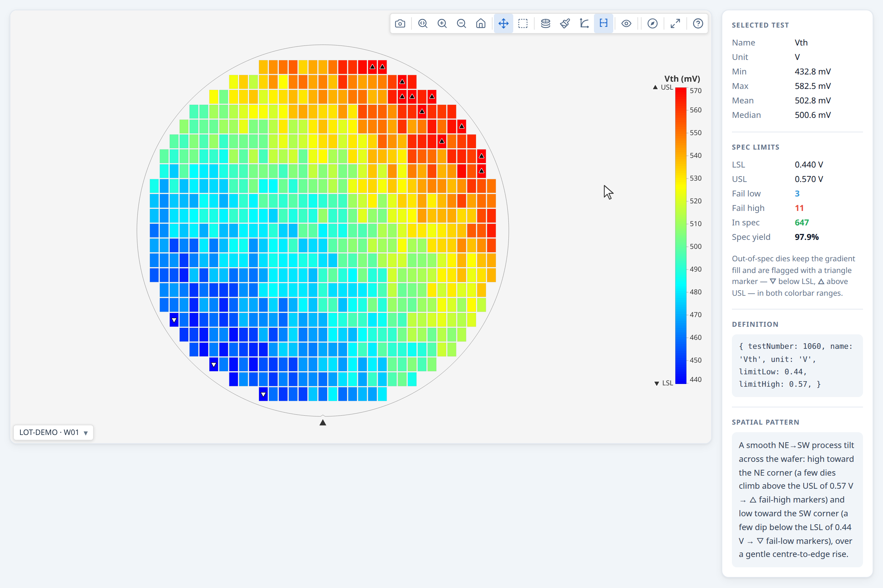Click the paintbrush color icon in toolbar

coord(565,24)
